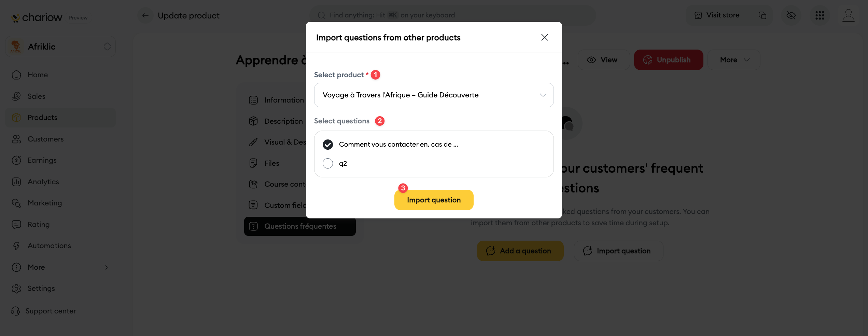Click the Support center headset icon
Viewport: 868px width, 336px height.
(x=16, y=311)
